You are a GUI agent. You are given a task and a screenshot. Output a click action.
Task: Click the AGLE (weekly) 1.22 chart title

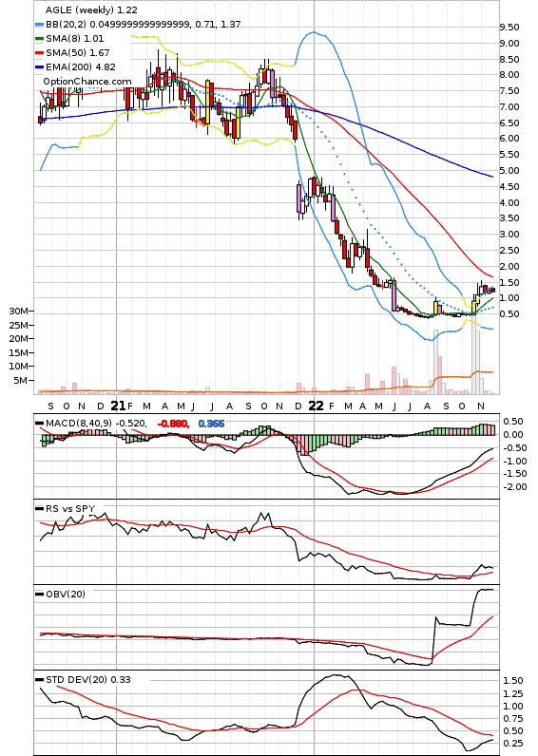(x=91, y=9)
